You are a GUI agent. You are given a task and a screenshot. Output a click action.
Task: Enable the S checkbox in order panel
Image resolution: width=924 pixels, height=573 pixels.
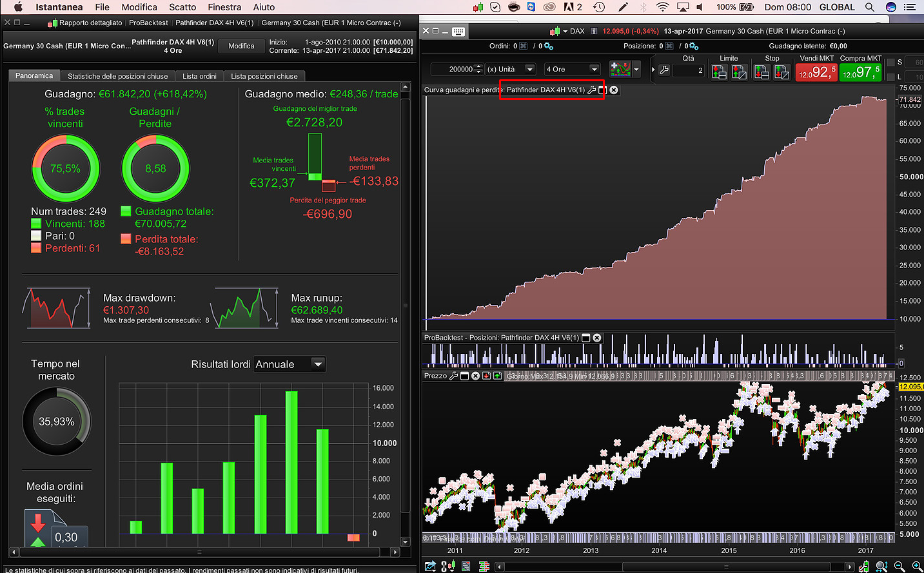tap(891, 63)
